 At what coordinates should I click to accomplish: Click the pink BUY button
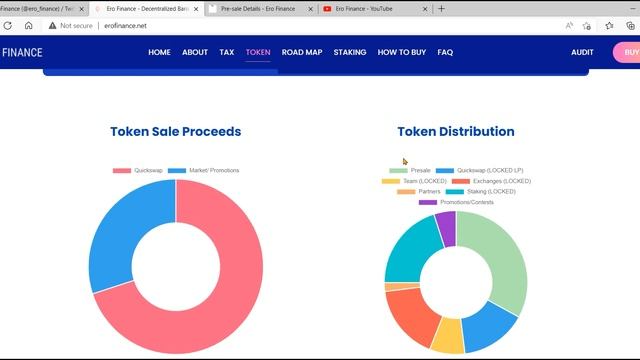tap(627, 52)
